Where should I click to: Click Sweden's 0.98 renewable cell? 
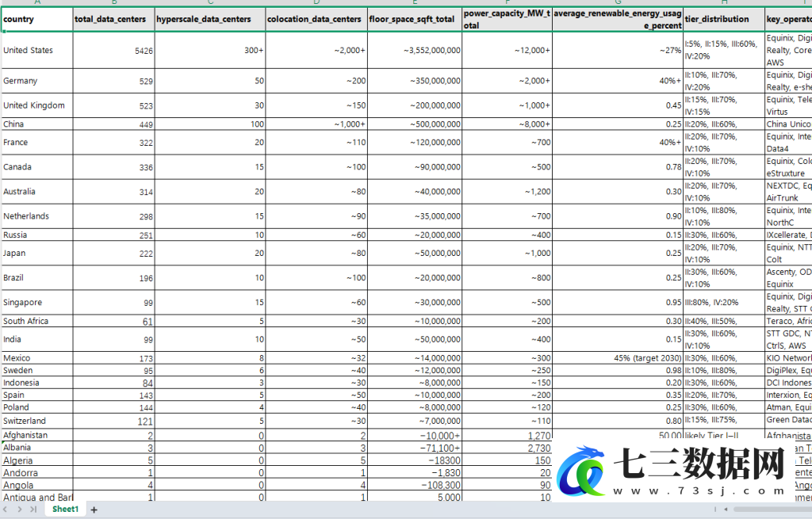[x=618, y=371]
